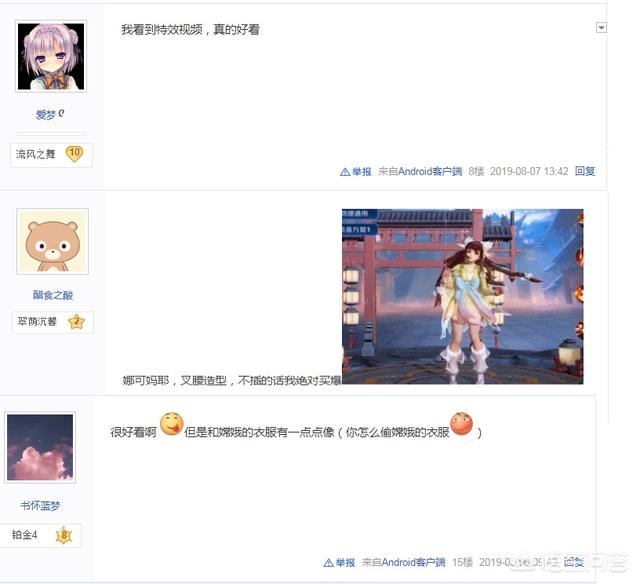Click the level 8 star badge icon
This screenshot has height=584, width=640.
click(64, 535)
